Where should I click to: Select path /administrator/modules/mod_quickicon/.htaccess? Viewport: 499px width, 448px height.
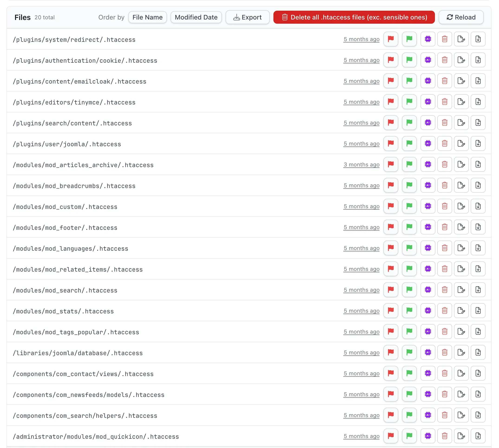(96, 437)
